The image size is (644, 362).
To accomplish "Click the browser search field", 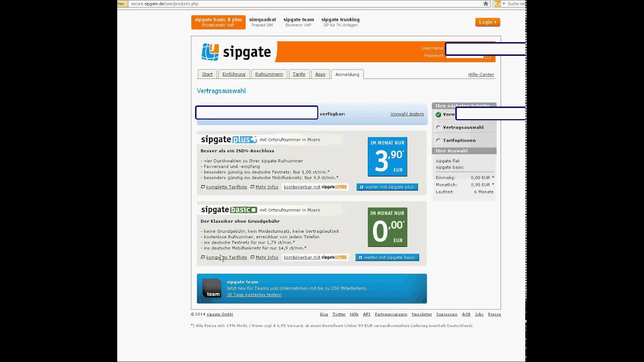I will click(516, 4).
